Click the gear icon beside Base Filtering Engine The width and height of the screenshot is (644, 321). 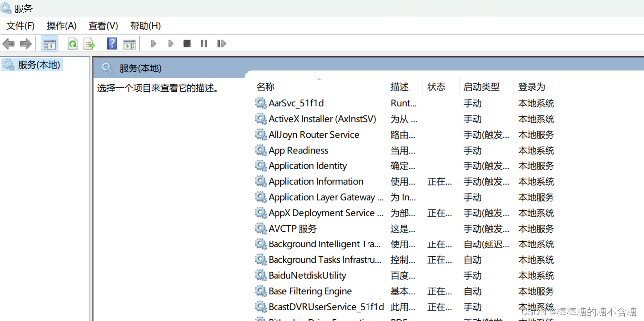pos(261,291)
